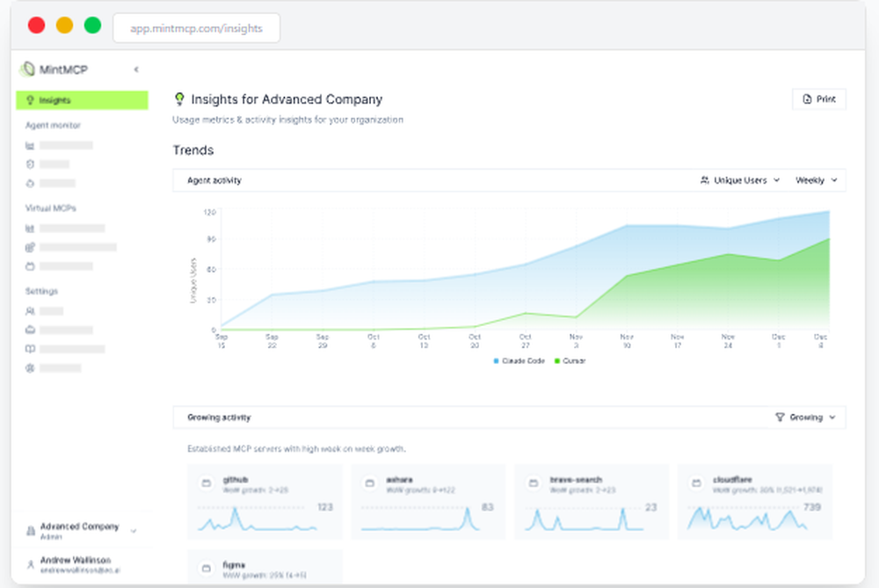Open the Weekly interval dropdown
This screenshot has width=879, height=588.
tap(815, 179)
